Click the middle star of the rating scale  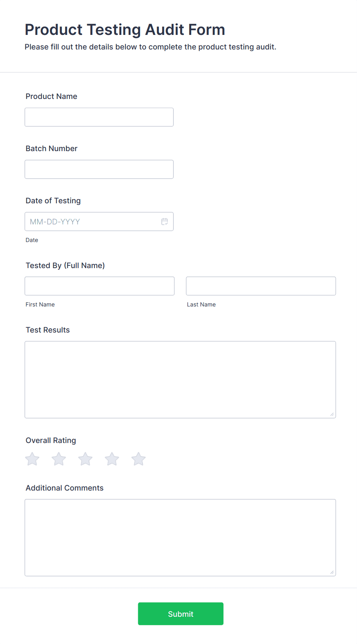(85, 459)
